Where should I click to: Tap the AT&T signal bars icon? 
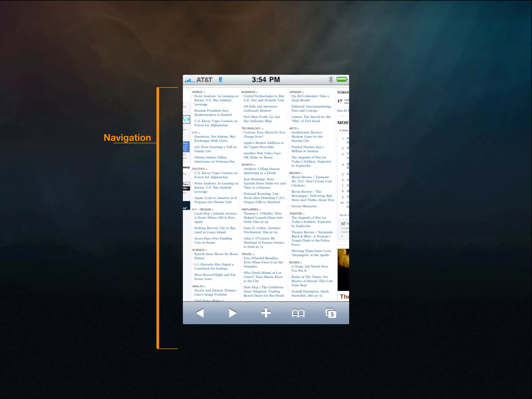190,80
